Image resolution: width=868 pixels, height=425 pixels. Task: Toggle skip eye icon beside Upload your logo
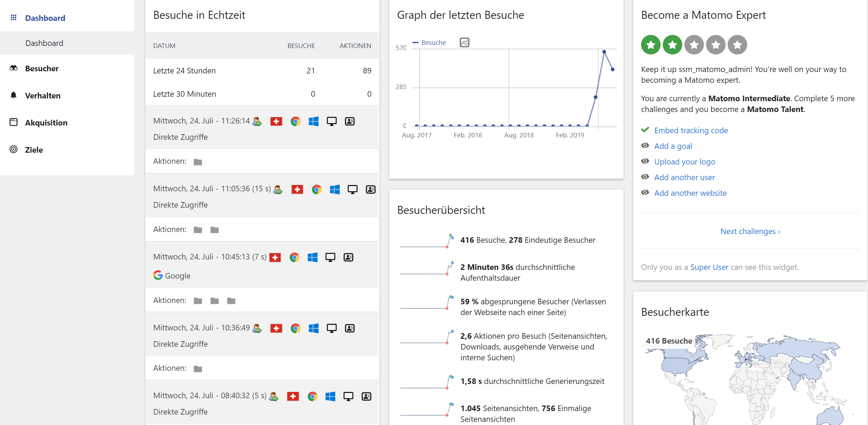tap(645, 161)
